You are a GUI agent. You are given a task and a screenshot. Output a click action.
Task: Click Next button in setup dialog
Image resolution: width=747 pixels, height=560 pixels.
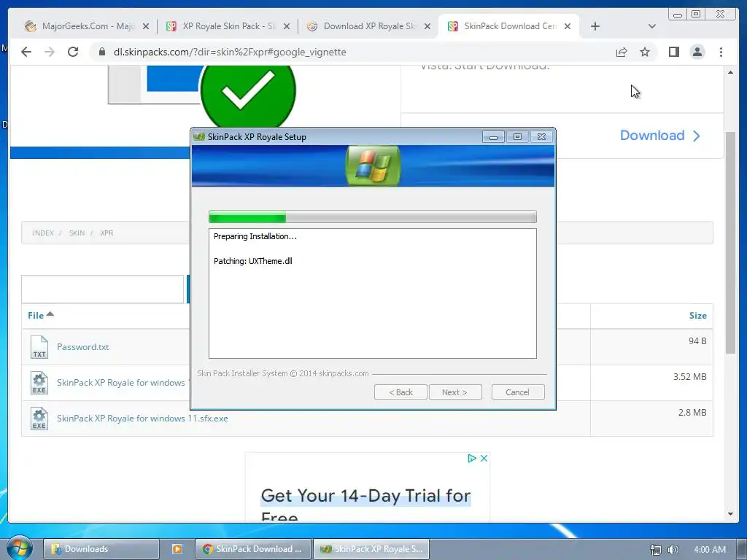(x=455, y=392)
